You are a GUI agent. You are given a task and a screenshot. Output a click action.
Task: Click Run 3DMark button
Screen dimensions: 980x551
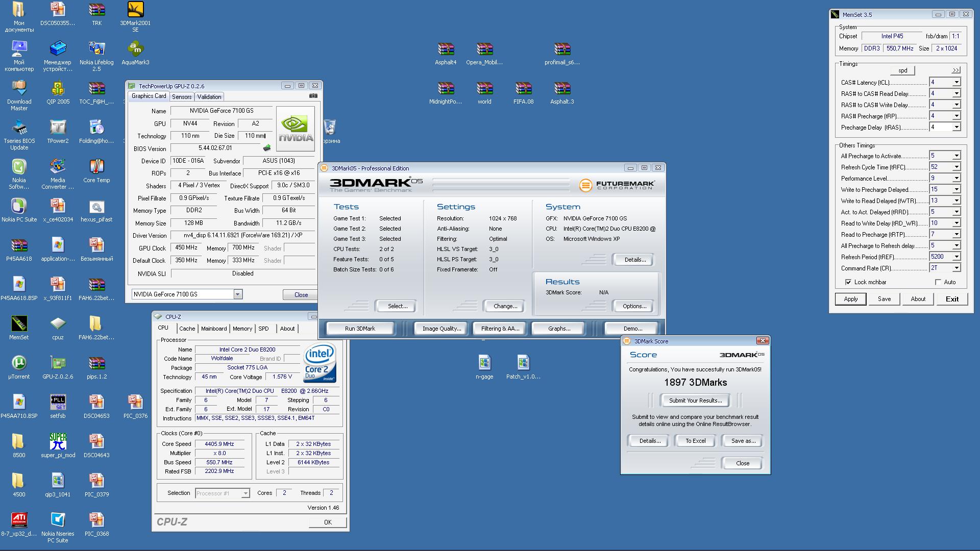tap(360, 329)
